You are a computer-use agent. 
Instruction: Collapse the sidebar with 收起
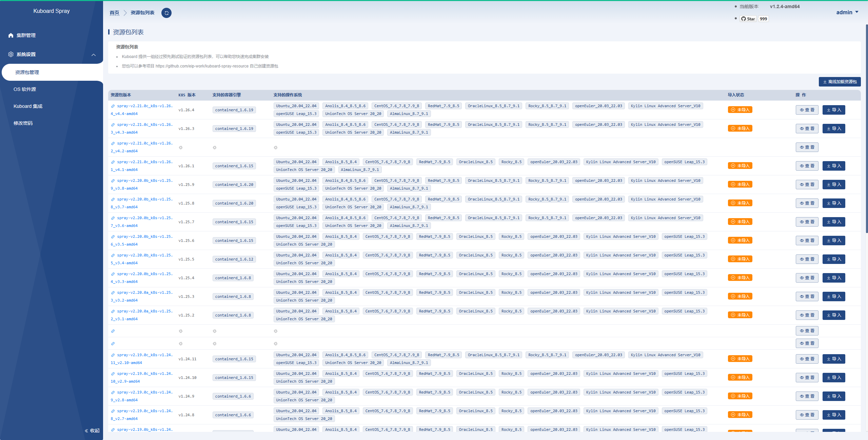[x=92, y=431]
